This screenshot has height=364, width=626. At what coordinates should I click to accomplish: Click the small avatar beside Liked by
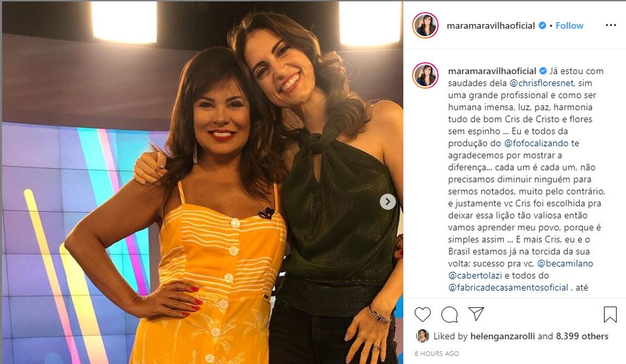(x=423, y=336)
